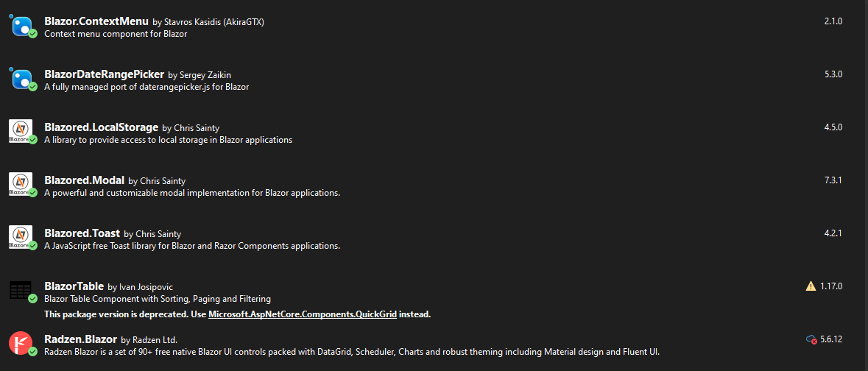The height and width of the screenshot is (371, 868).
Task: Select the BlazorTable package title
Action: (74, 286)
